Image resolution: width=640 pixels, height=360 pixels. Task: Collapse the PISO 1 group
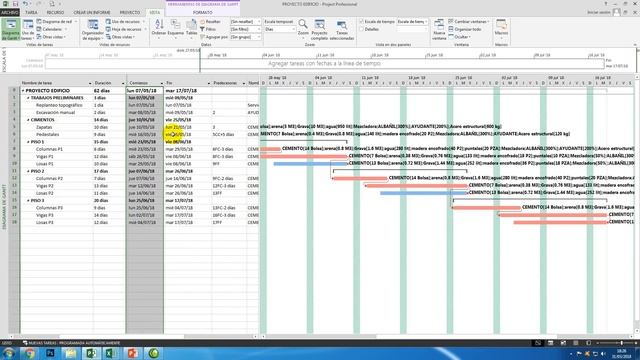[28, 142]
